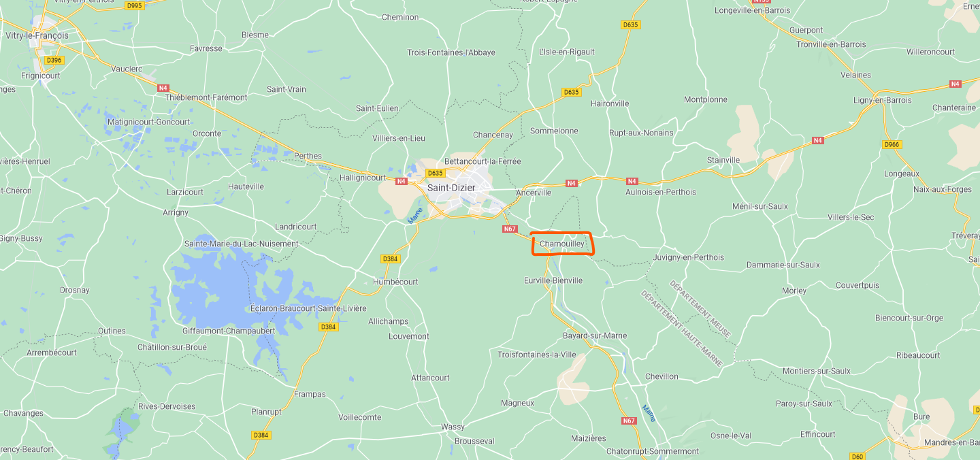
Task: Select the Vitry-le-François town label
Action: pos(37,35)
